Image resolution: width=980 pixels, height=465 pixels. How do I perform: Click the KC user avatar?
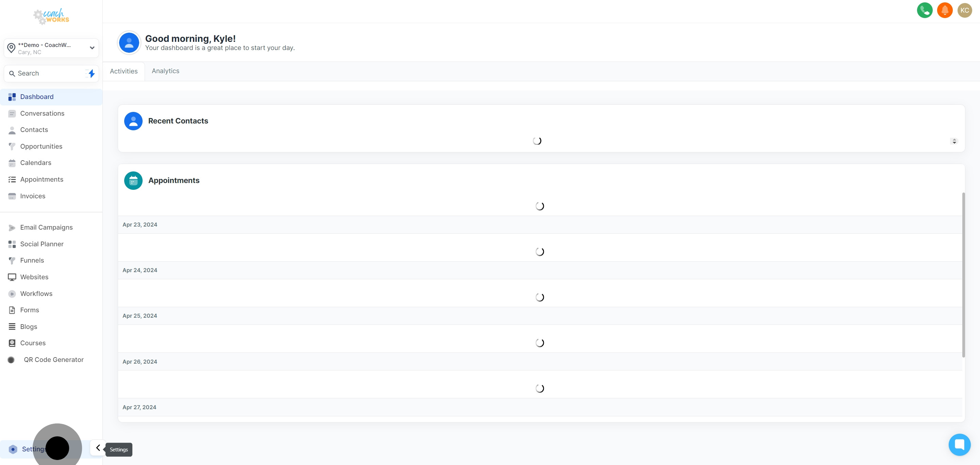click(964, 10)
